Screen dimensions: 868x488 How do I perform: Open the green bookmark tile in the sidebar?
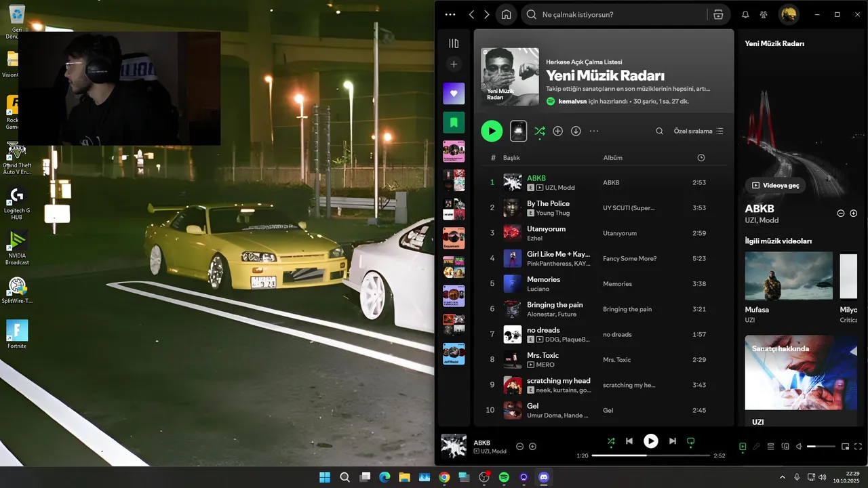pyautogui.click(x=454, y=123)
